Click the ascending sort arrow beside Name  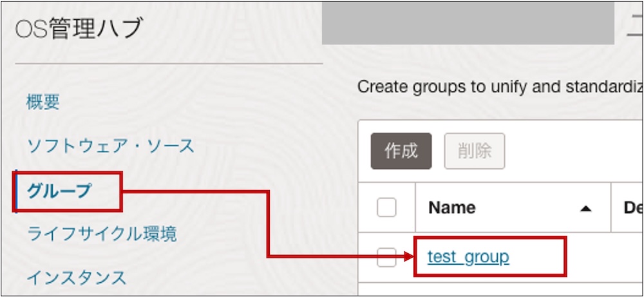coord(585,208)
